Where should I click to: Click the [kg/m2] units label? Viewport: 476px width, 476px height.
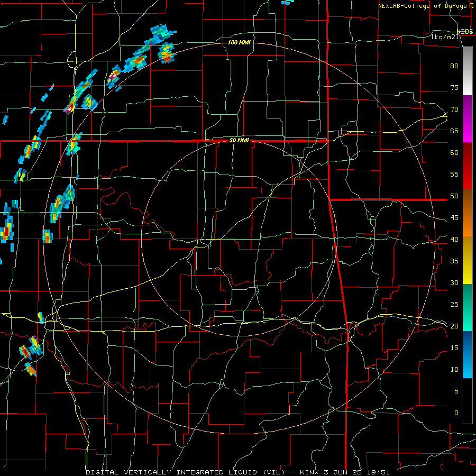point(445,37)
